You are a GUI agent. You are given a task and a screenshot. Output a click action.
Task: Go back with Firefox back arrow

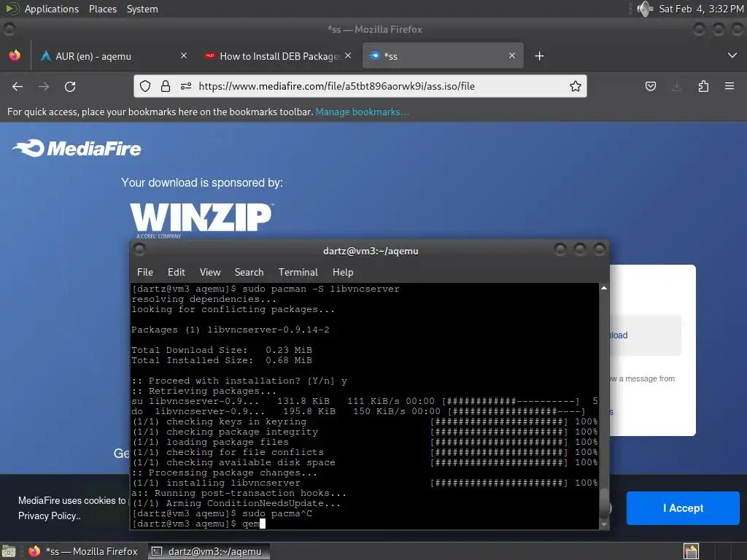[x=18, y=86]
